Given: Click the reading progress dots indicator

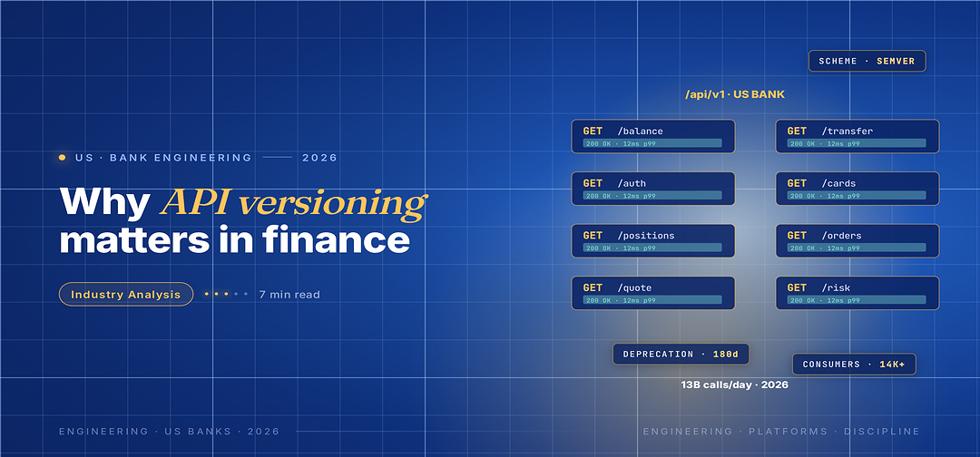Looking at the screenshot, I should [x=226, y=294].
